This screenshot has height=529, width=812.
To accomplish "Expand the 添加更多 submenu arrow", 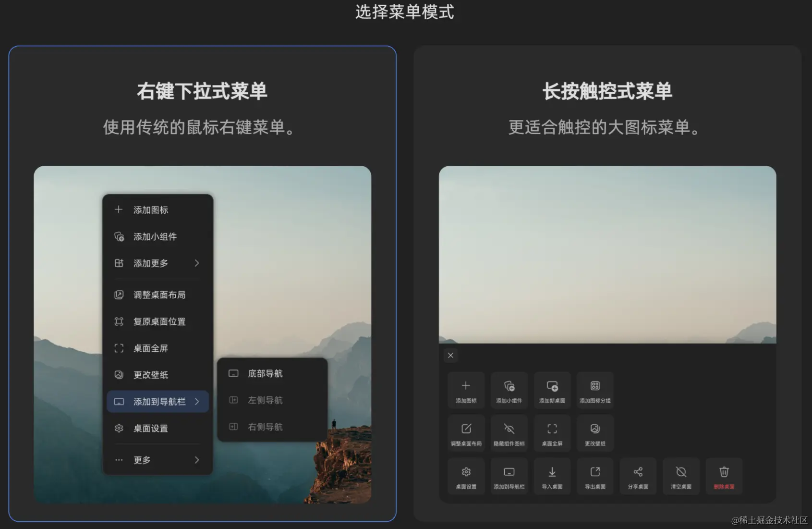I will (197, 263).
